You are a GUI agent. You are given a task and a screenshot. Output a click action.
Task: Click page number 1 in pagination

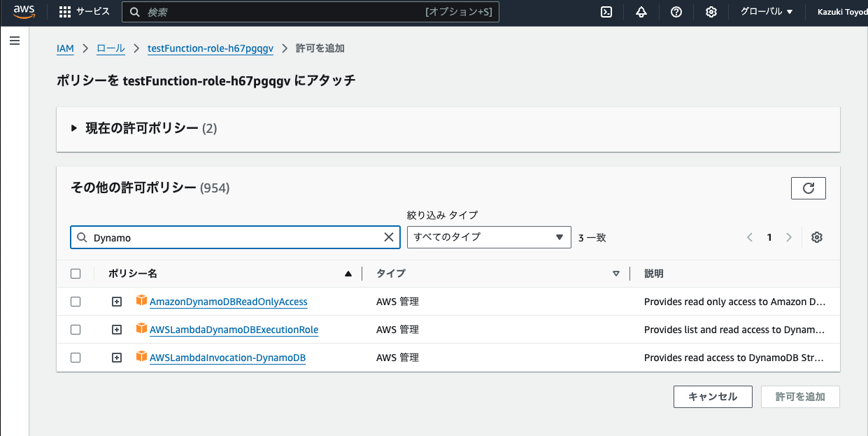click(769, 237)
